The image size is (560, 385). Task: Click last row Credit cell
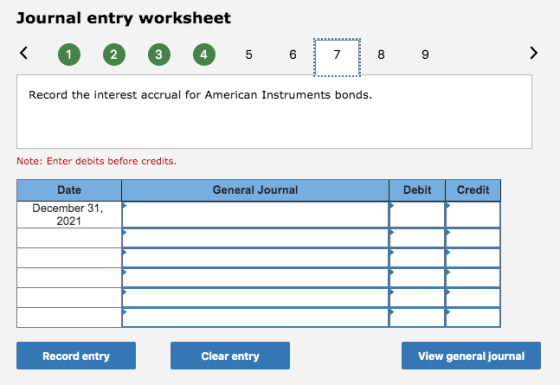click(x=473, y=318)
